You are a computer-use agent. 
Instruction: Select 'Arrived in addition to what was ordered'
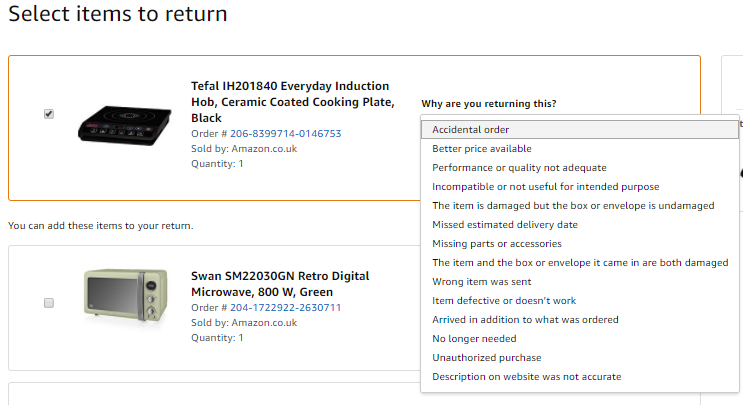(580, 319)
